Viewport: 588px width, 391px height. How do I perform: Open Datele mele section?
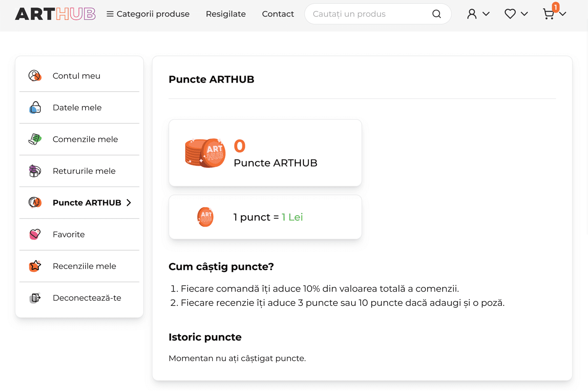coord(79,107)
